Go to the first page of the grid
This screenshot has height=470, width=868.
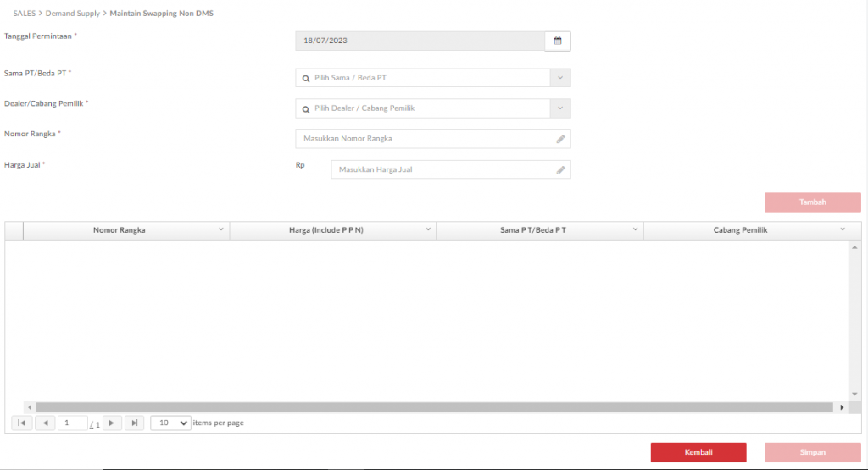21,423
